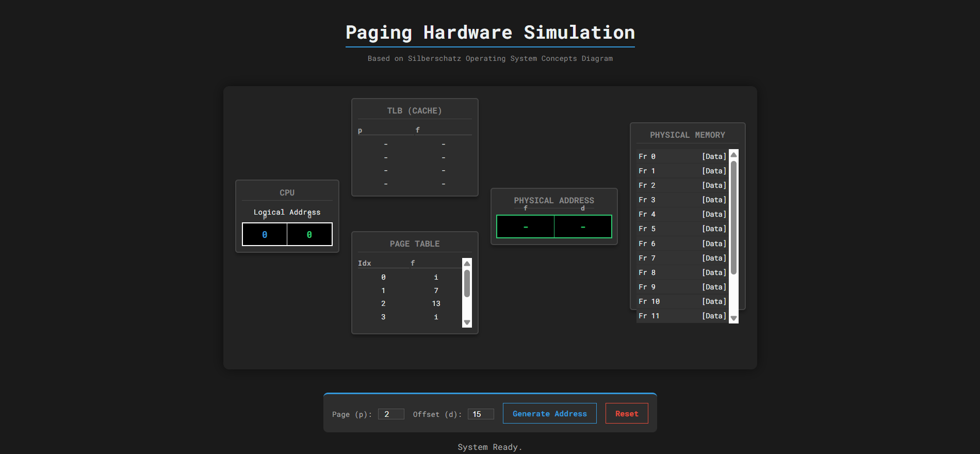Image resolution: width=980 pixels, height=454 pixels.
Task: Select the CPU logical address offset cell
Action: coord(309,235)
